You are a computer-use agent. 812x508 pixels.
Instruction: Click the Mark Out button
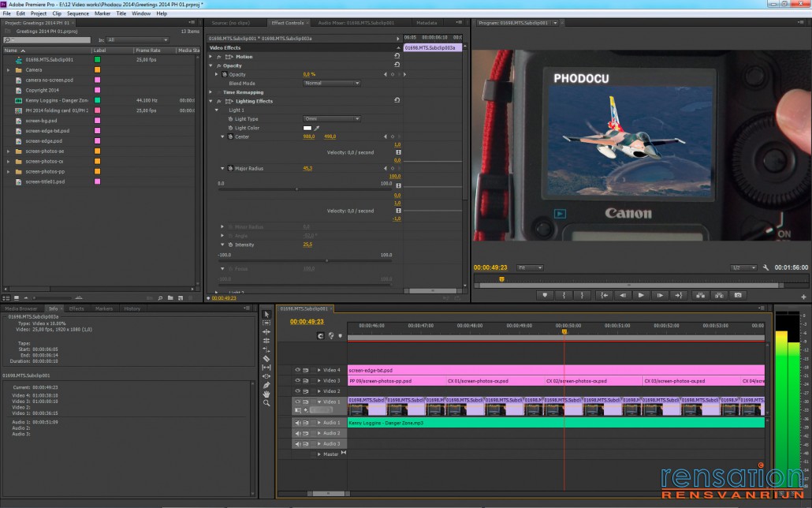[x=582, y=295]
